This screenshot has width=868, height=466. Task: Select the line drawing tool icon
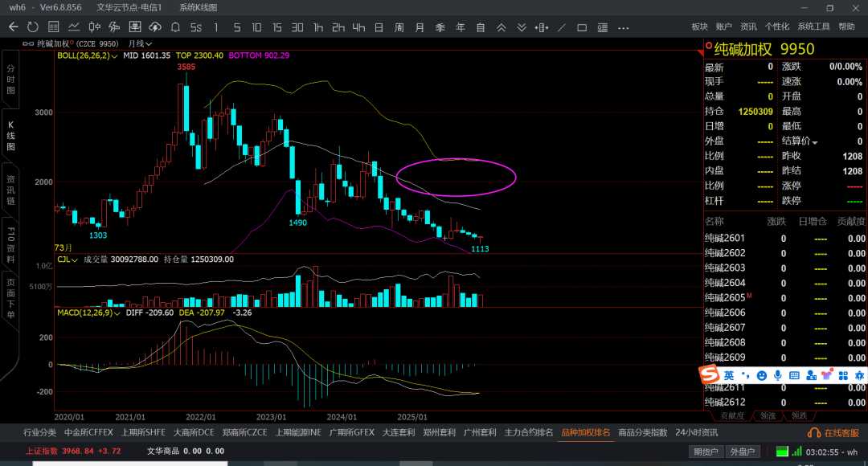pos(562,27)
